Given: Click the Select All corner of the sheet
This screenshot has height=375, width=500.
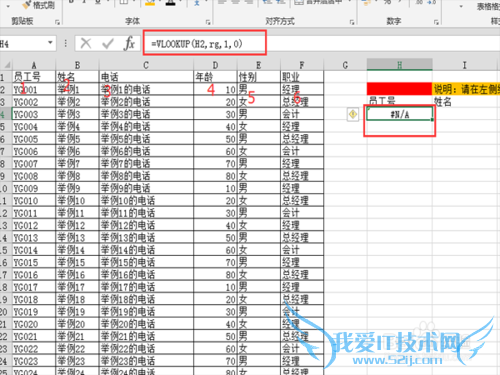Looking at the screenshot, I should [6, 65].
